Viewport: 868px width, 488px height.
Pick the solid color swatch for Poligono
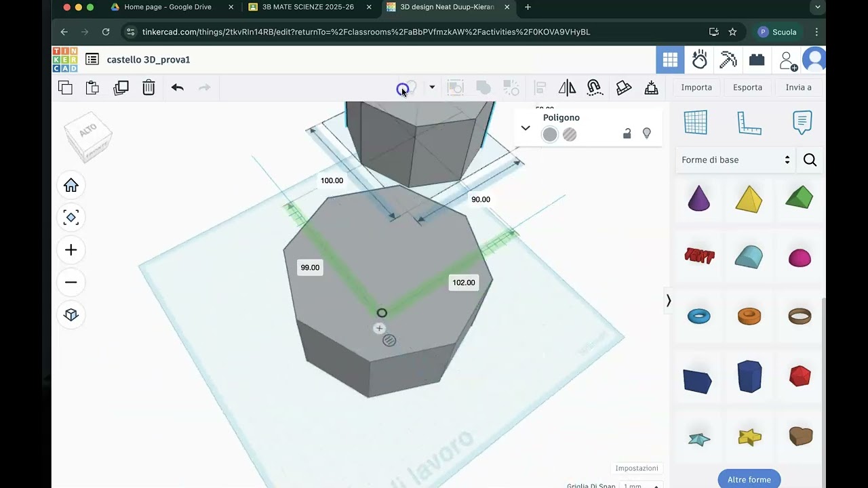(x=550, y=135)
